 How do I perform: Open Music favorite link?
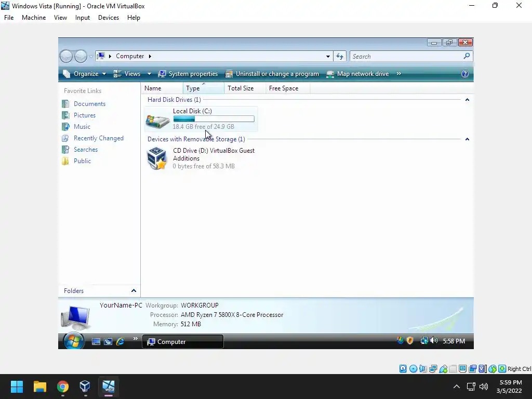point(82,127)
